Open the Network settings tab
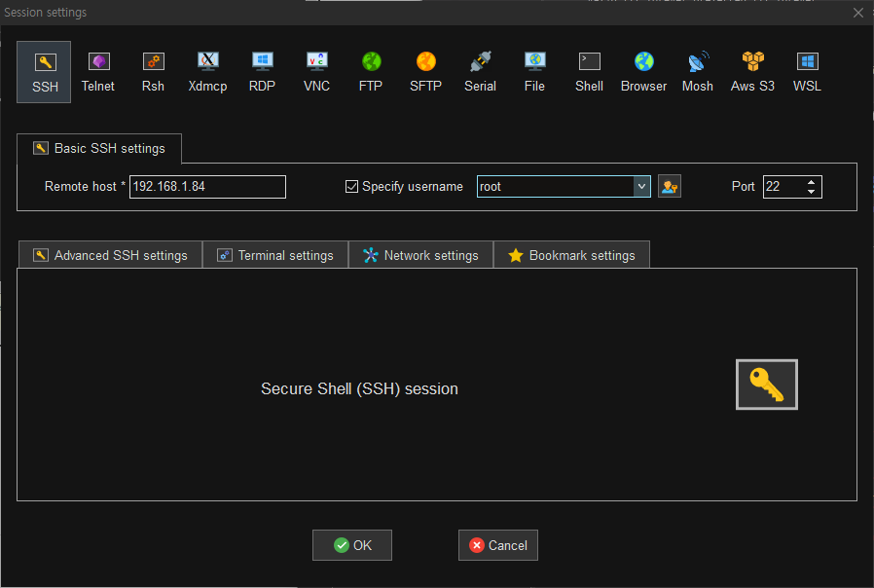874x588 pixels. tap(420, 255)
